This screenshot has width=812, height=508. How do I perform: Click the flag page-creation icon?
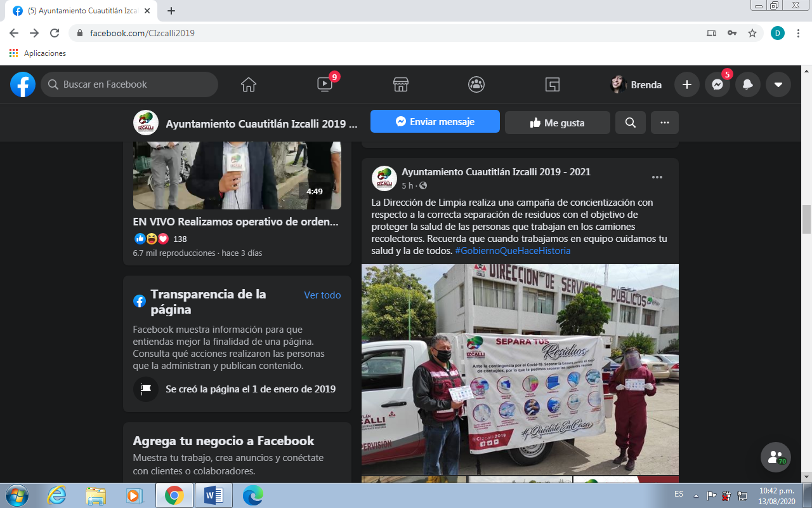click(x=146, y=389)
